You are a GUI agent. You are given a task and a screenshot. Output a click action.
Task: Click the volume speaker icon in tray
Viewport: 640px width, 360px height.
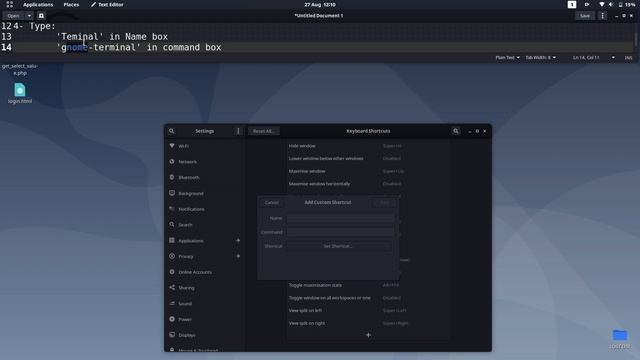pyautogui.click(x=611, y=4)
